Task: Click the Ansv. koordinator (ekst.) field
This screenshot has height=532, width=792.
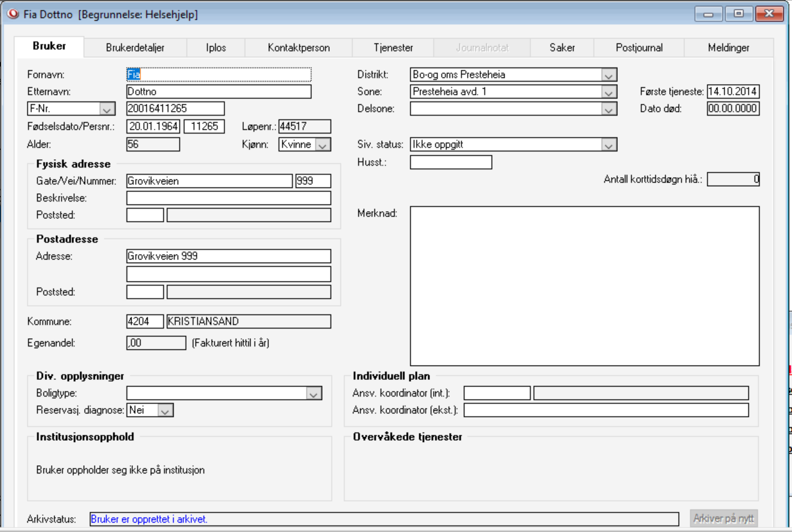Action: point(606,410)
